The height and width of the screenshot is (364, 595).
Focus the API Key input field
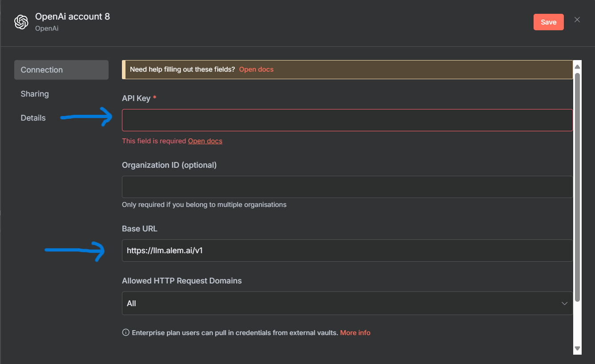click(347, 120)
